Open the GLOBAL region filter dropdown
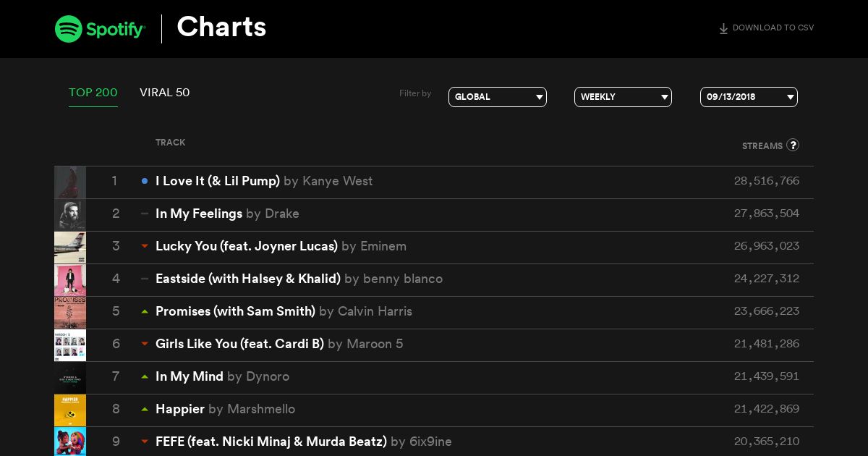This screenshot has height=456, width=868. (x=498, y=97)
